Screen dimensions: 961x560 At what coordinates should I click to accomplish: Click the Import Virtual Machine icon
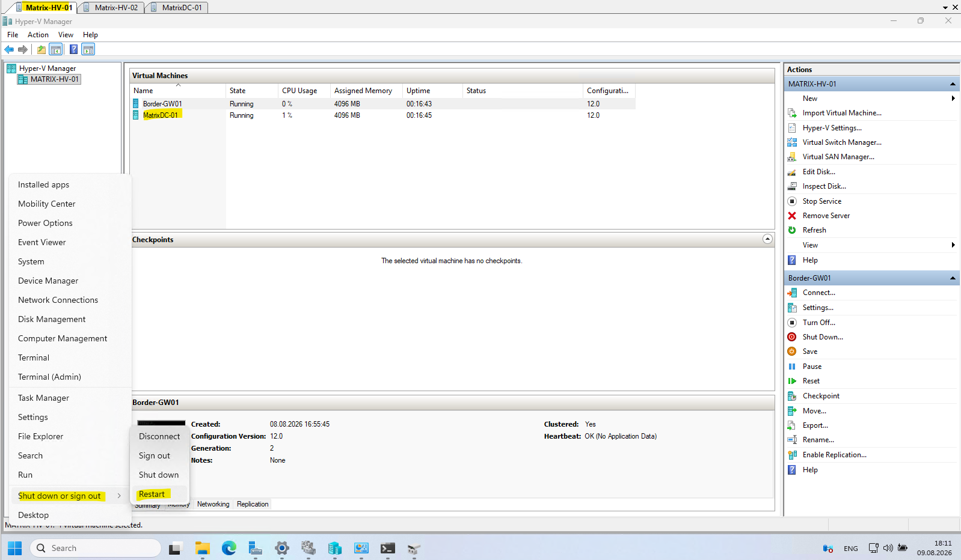click(x=792, y=113)
